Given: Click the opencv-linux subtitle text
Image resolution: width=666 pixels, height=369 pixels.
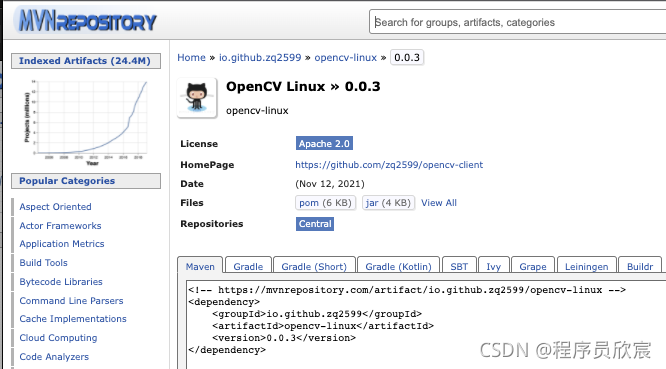Looking at the screenshot, I should click(x=257, y=111).
